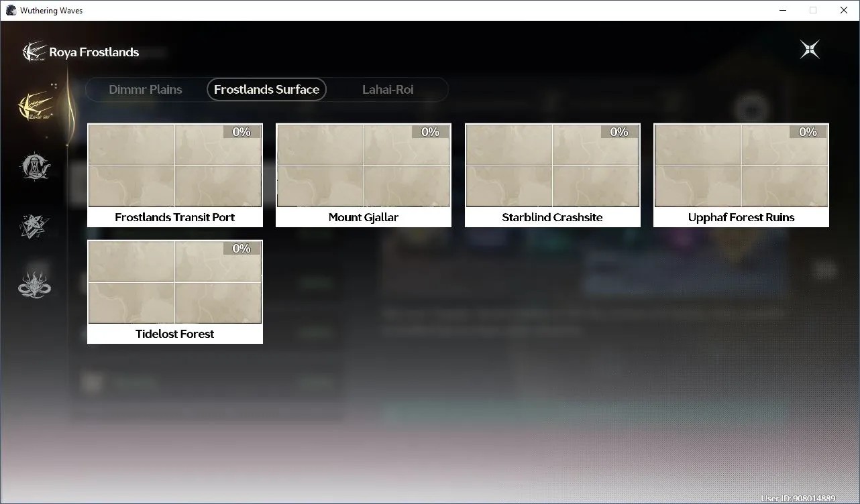Viewport: 860px width, 504px height.
Task: Choose the Tidelost Forest map card
Action: click(x=175, y=292)
